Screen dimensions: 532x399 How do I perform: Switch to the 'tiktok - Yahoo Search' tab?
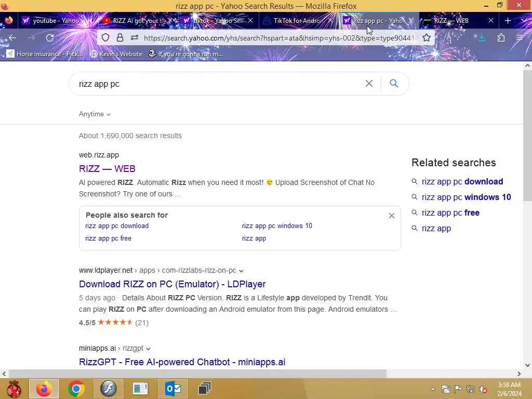(x=218, y=21)
